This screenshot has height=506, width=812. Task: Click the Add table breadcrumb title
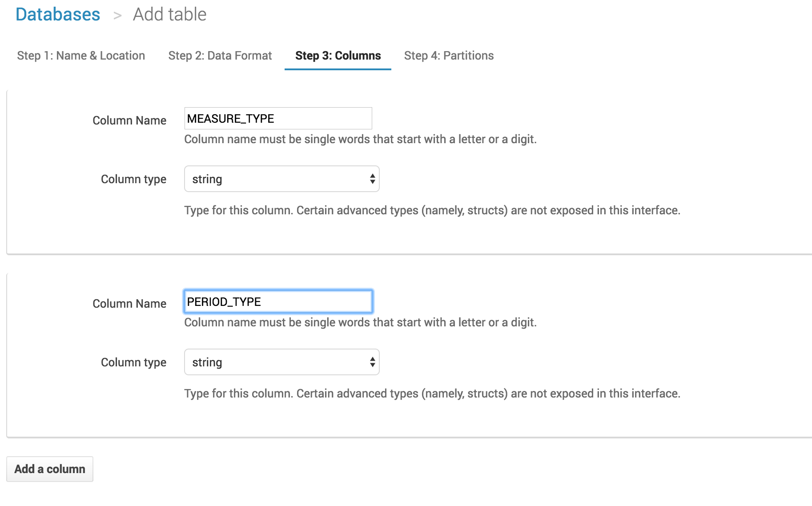tap(169, 15)
